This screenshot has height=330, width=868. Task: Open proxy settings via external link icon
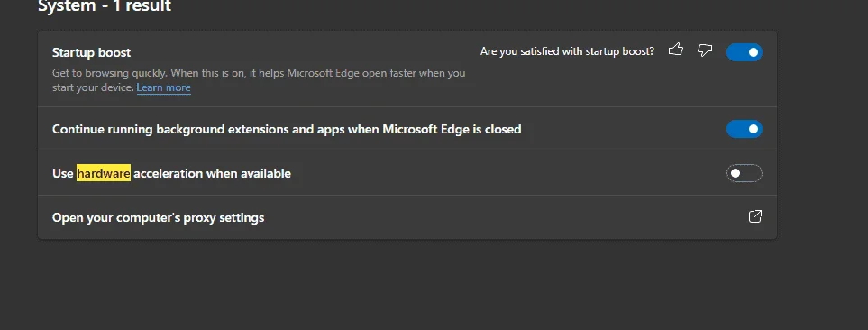click(x=755, y=216)
